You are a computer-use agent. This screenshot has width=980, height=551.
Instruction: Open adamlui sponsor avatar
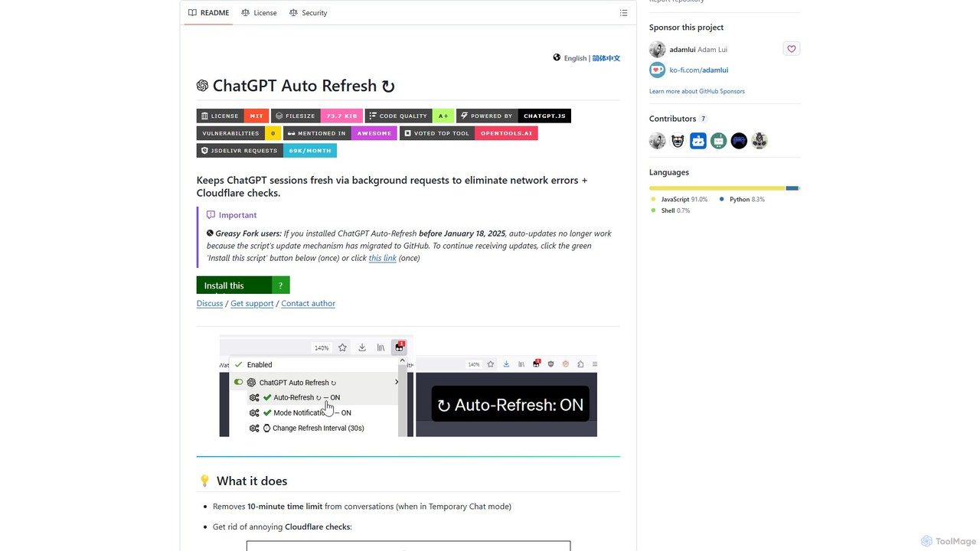click(657, 50)
